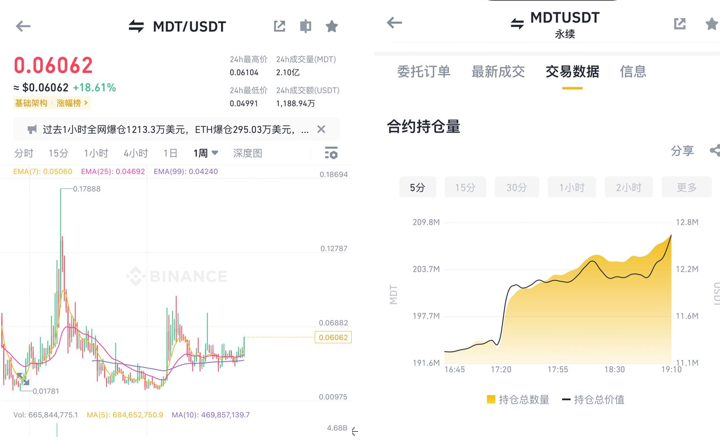This screenshot has height=448, width=720.
Task: Select the 5分 open interest period
Action: [417, 187]
